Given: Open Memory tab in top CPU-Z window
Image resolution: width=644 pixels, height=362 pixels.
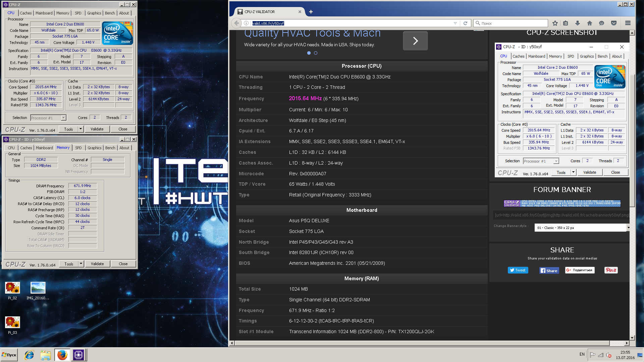Looking at the screenshot, I should 63,13.
